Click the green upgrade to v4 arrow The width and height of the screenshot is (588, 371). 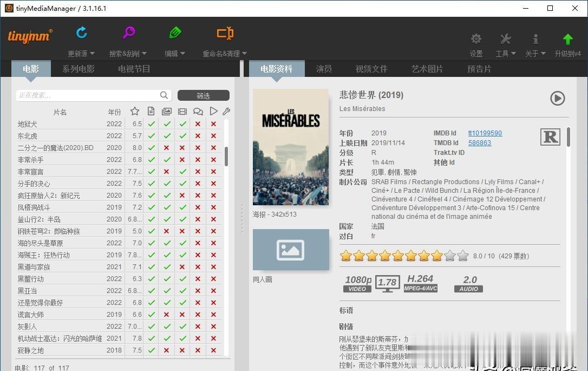tap(568, 39)
